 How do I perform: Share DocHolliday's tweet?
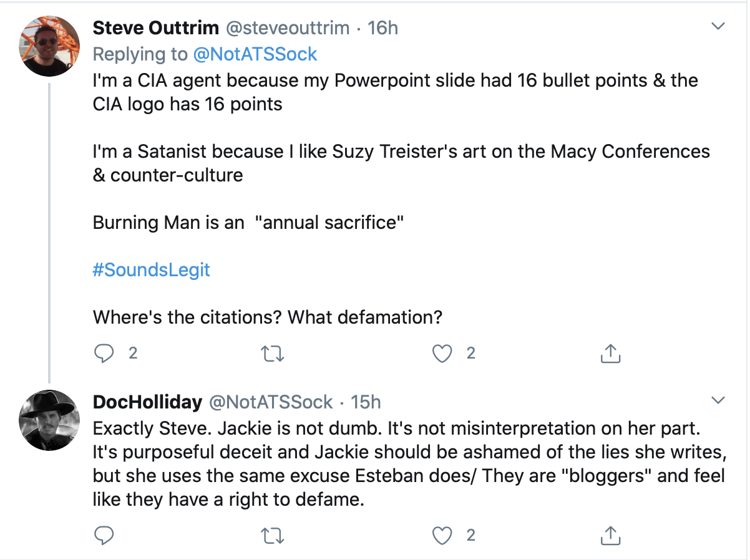click(610, 534)
